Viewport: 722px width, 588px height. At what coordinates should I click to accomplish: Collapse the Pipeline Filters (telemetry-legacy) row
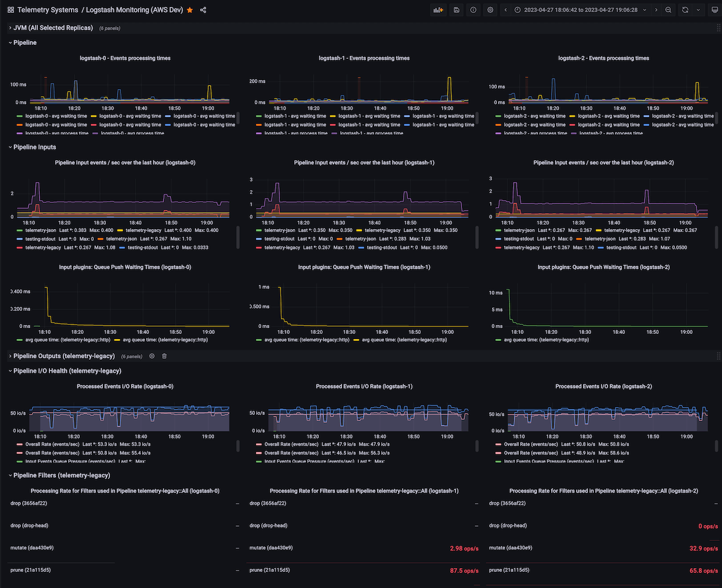point(60,475)
